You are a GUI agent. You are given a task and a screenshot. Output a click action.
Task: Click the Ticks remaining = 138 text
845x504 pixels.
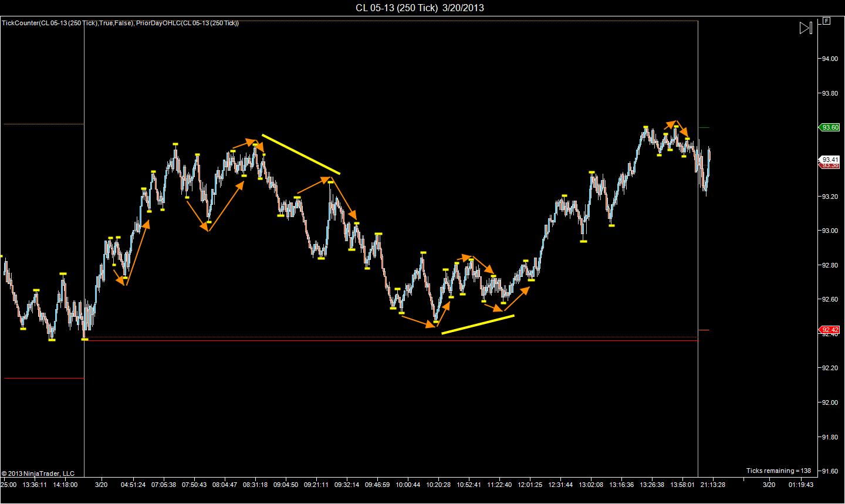pos(779,471)
